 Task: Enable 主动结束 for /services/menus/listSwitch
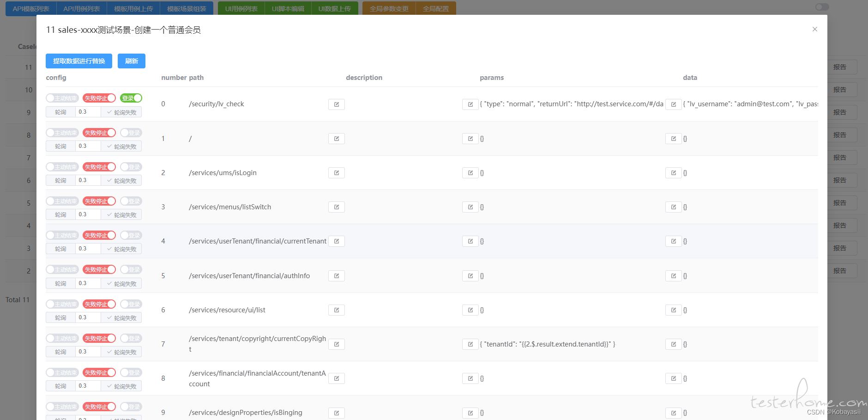tap(62, 201)
